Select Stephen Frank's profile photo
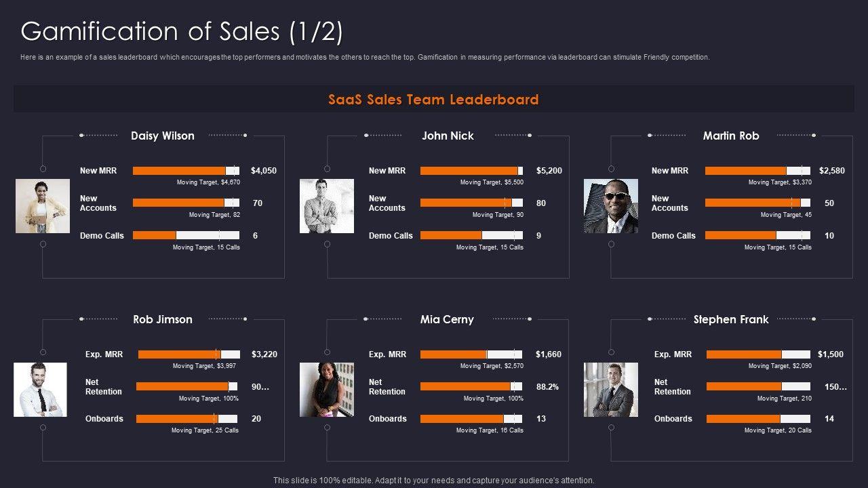868x488 pixels. 611,390
